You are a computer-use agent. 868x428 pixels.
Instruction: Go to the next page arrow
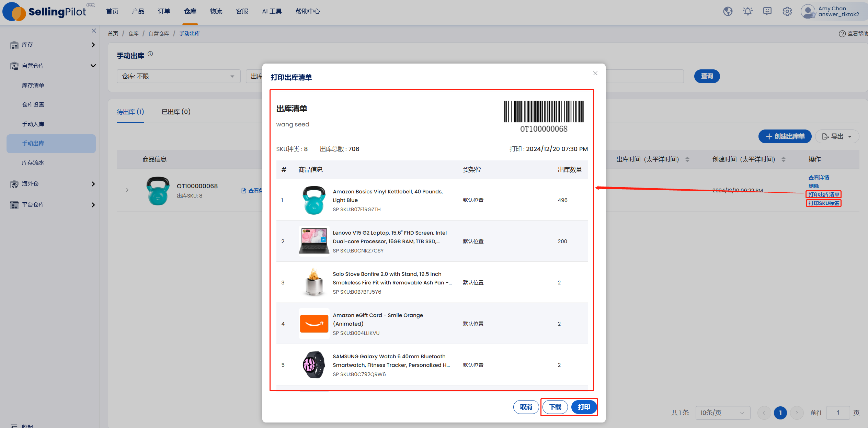coord(797,413)
